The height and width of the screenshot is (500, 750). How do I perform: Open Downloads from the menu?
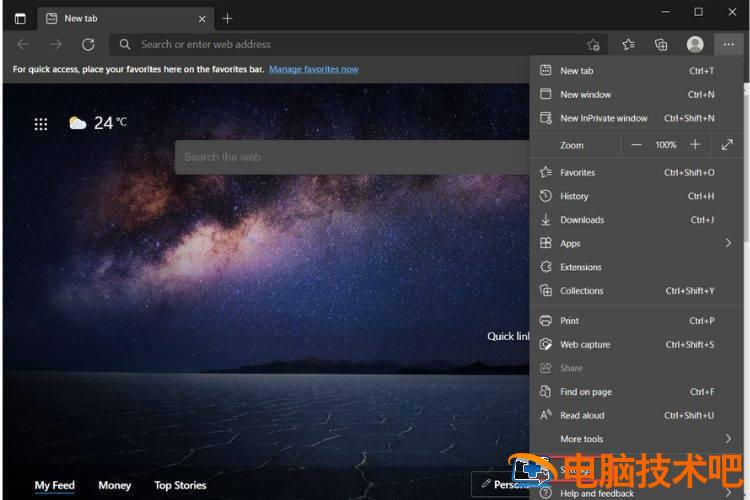(x=637, y=220)
